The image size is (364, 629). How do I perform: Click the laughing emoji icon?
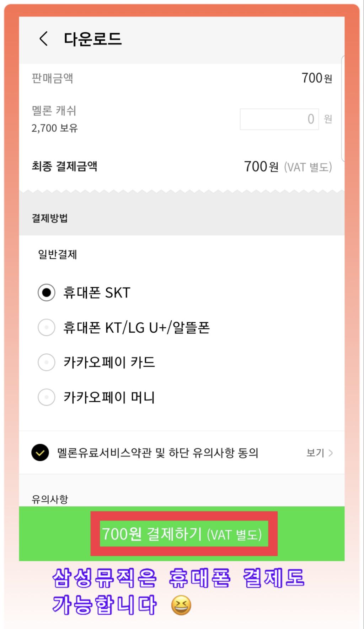click(181, 605)
